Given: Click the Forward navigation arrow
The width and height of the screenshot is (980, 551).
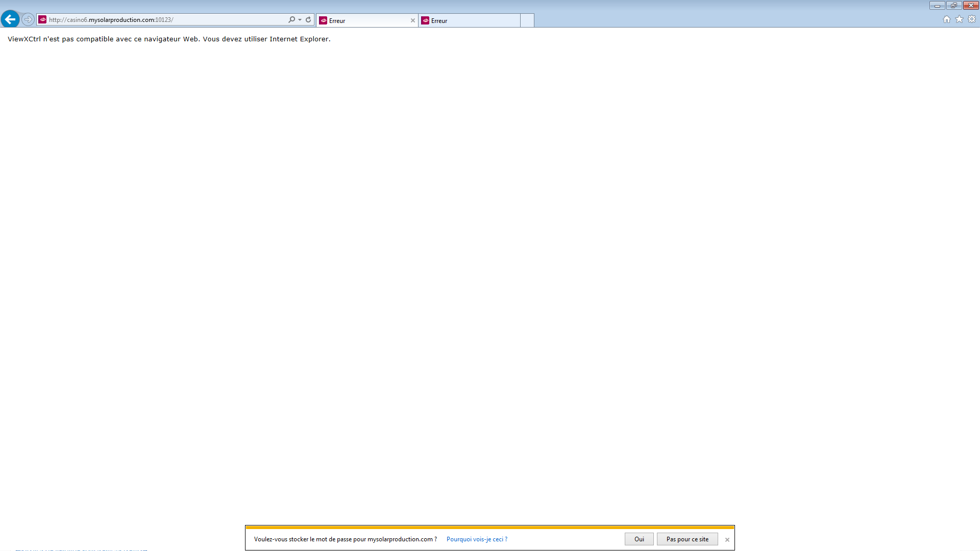Looking at the screenshot, I should point(28,19).
